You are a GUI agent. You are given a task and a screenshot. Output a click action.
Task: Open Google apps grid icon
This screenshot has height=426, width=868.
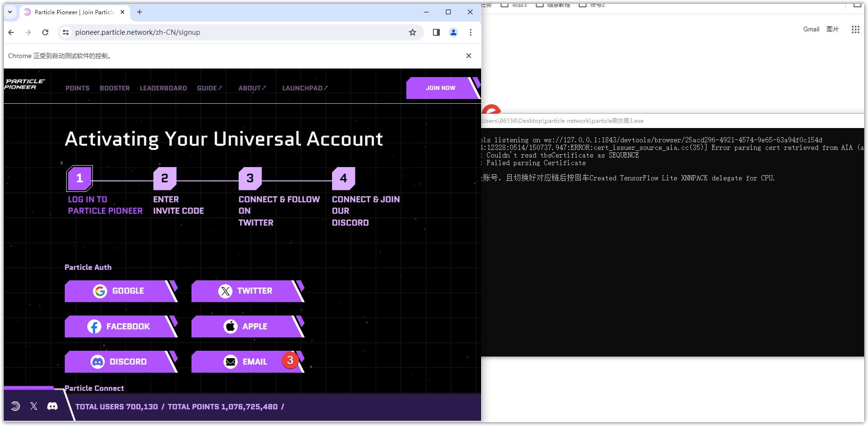pyautogui.click(x=855, y=30)
